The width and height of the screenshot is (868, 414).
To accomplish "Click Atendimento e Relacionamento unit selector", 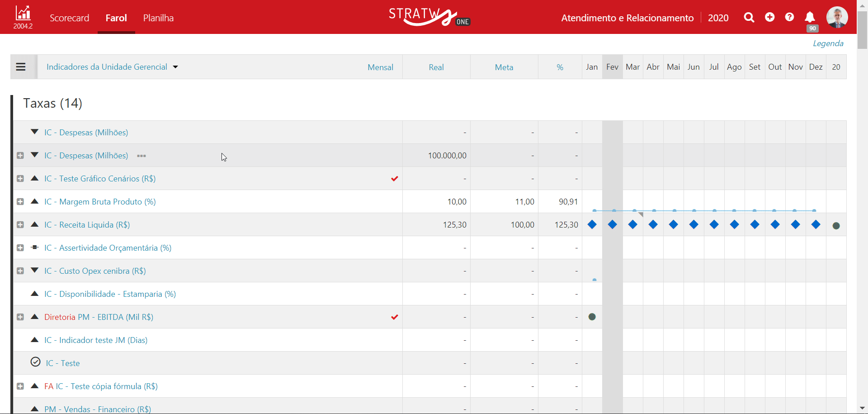I will 627,18.
